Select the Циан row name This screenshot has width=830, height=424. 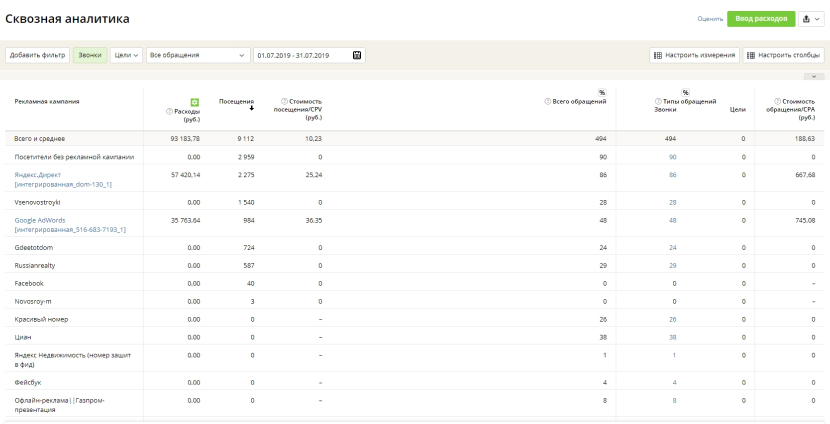click(x=22, y=337)
